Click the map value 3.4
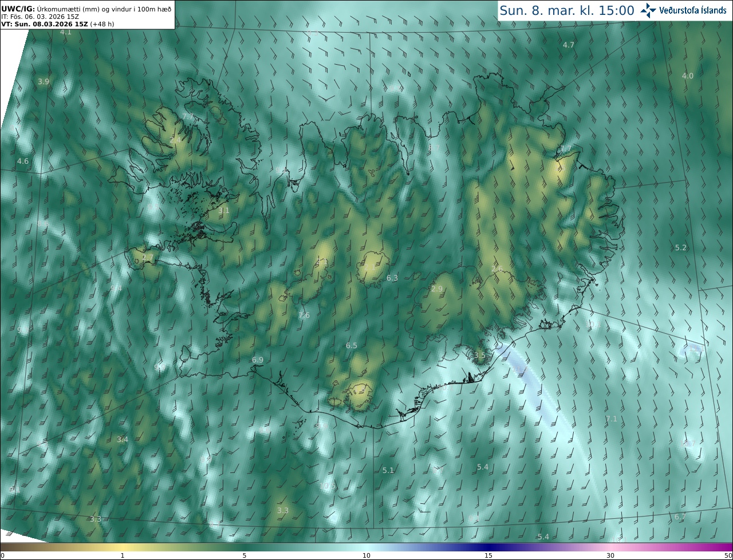This screenshot has height=560, width=733. (x=123, y=440)
